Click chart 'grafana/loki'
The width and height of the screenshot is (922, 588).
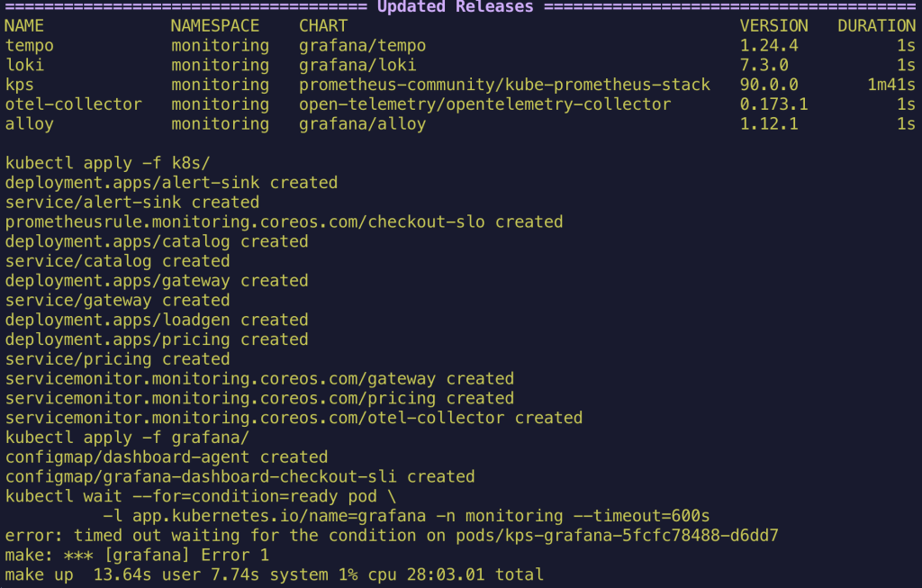(357, 65)
